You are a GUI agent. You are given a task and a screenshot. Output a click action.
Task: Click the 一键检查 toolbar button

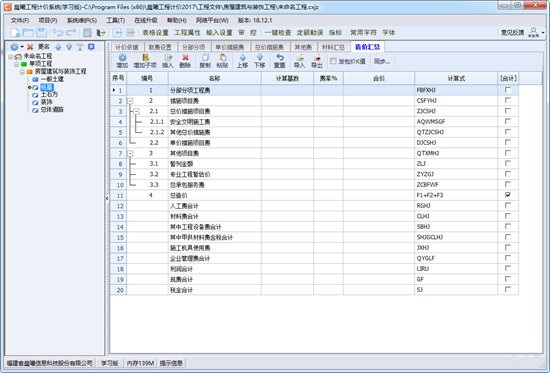point(278,33)
